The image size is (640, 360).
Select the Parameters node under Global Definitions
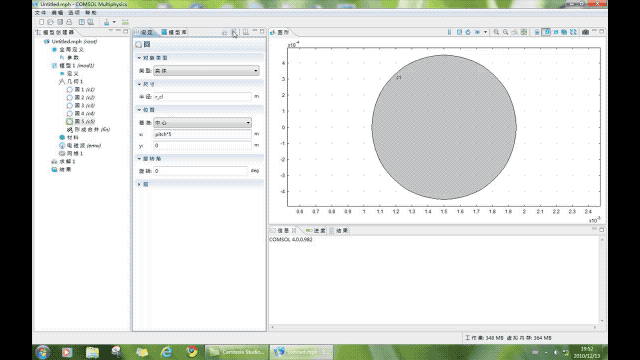69,58
